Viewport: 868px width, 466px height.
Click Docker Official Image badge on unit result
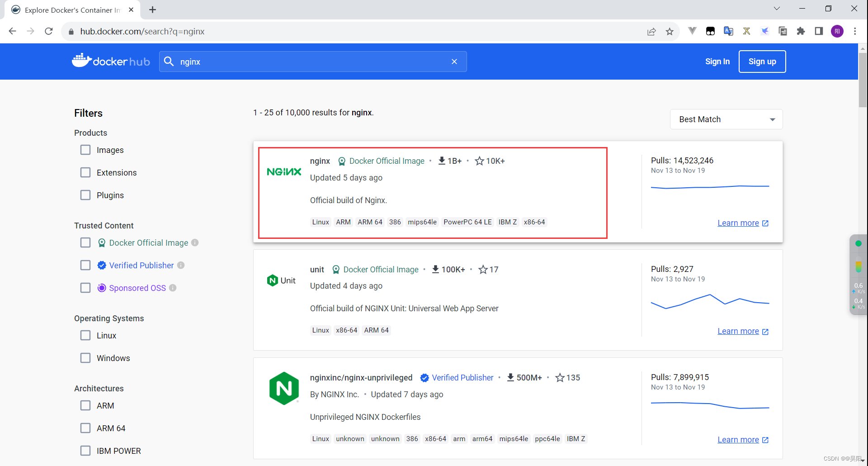tap(375, 270)
